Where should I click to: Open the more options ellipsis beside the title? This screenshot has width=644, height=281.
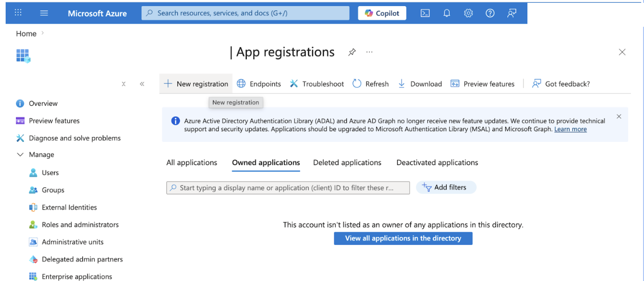click(369, 52)
